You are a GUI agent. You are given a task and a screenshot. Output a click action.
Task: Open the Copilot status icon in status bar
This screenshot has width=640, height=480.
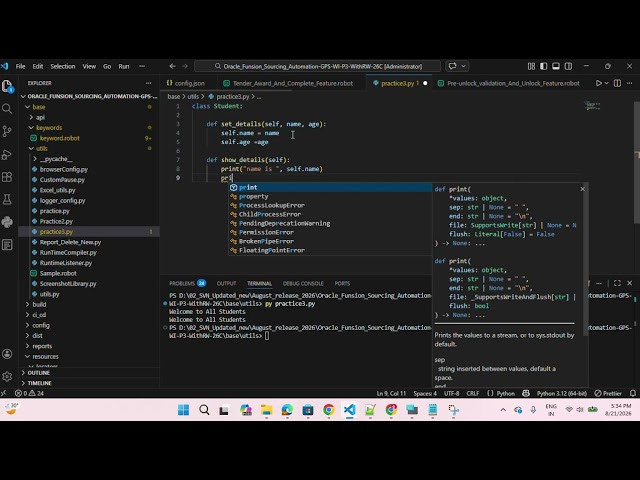[x=526, y=393]
